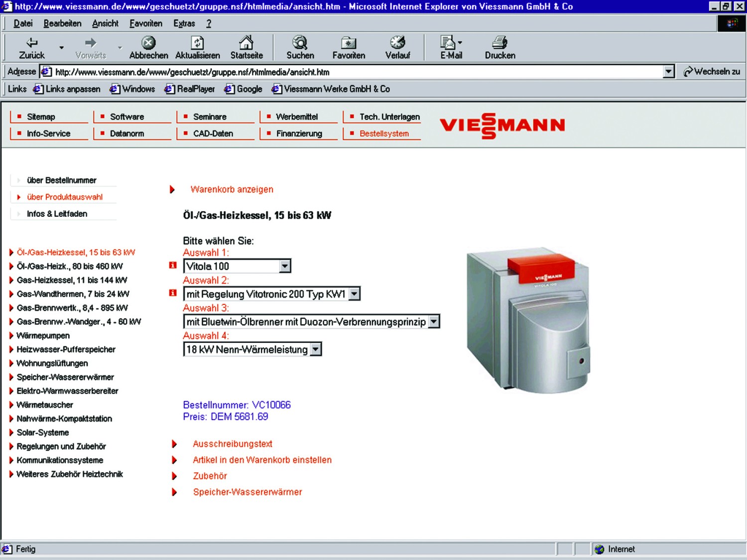Open Bestellsystem navigation tab
The height and width of the screenshot is (560, 747).
point(382,134)
